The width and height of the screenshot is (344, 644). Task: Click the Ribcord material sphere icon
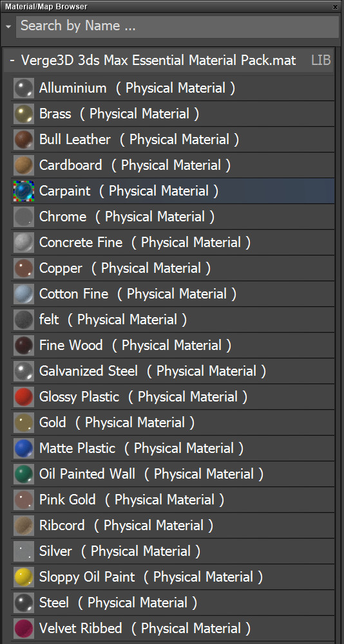click(x=23, y=526)
